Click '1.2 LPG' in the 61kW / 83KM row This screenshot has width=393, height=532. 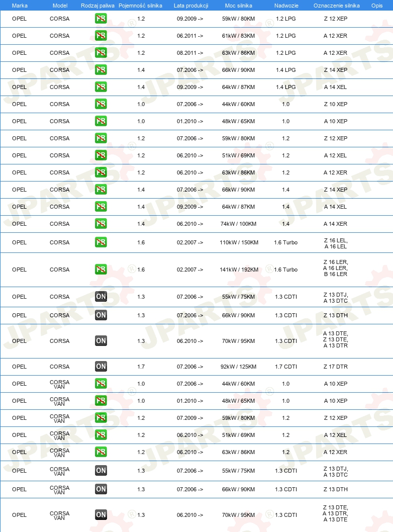point(286,36)
